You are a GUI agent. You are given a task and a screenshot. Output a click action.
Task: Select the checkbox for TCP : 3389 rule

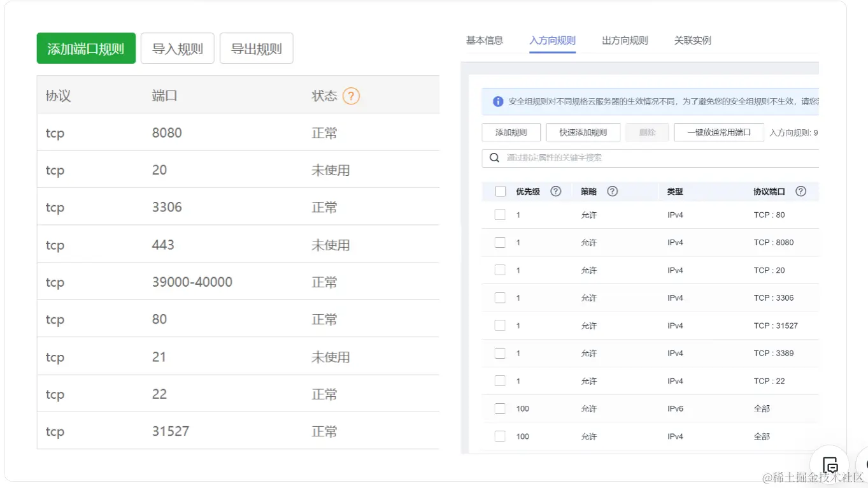point(500,353)
